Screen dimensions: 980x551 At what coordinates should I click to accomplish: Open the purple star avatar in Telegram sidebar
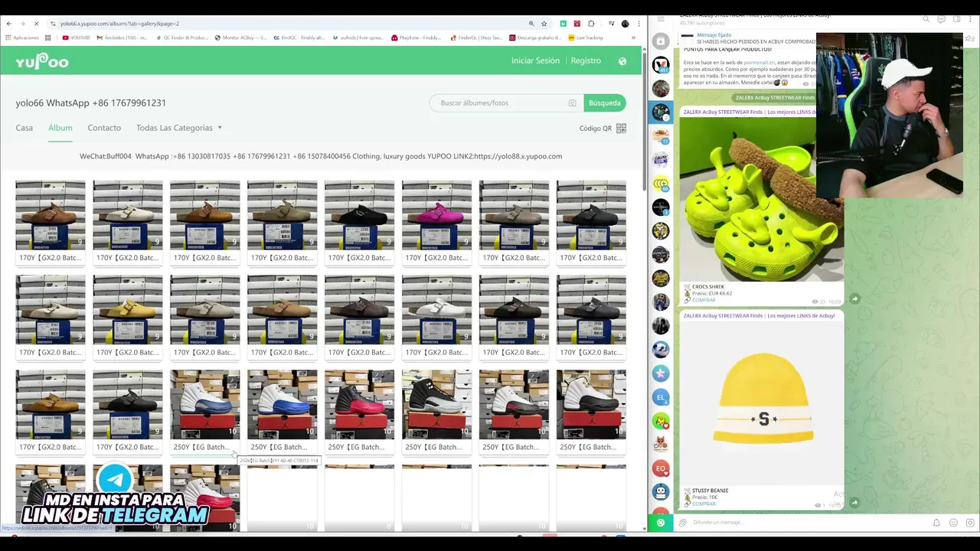661,373
